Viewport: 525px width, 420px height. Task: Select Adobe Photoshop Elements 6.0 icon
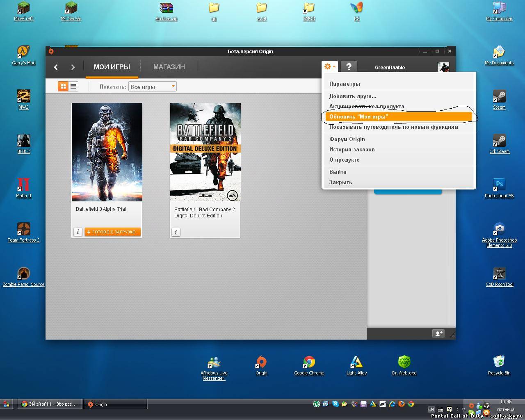499,235
